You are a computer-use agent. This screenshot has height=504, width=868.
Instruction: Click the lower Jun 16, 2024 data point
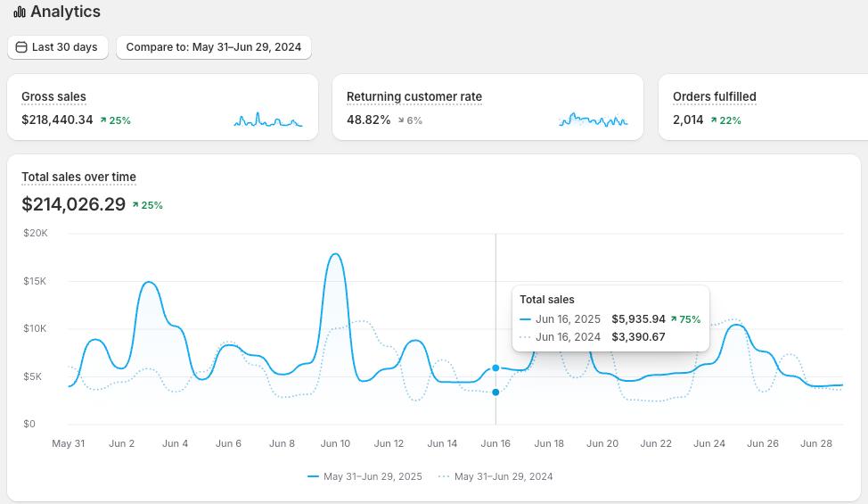(x=495, y=392)
